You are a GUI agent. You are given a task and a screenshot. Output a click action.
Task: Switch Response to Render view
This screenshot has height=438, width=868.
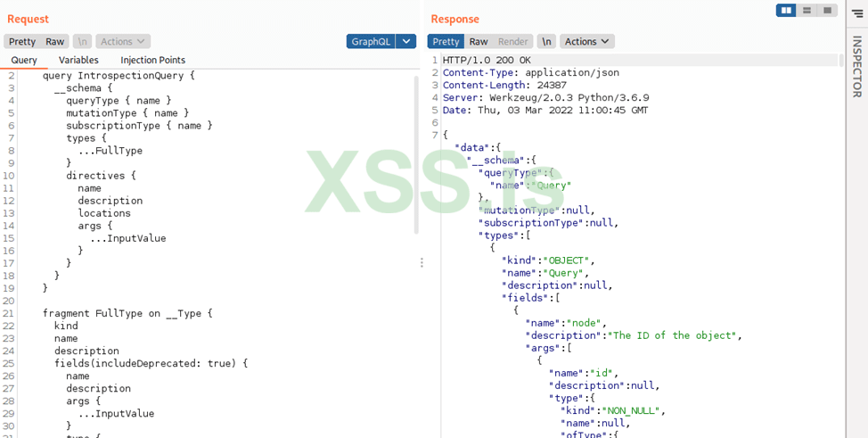point(513,42)
